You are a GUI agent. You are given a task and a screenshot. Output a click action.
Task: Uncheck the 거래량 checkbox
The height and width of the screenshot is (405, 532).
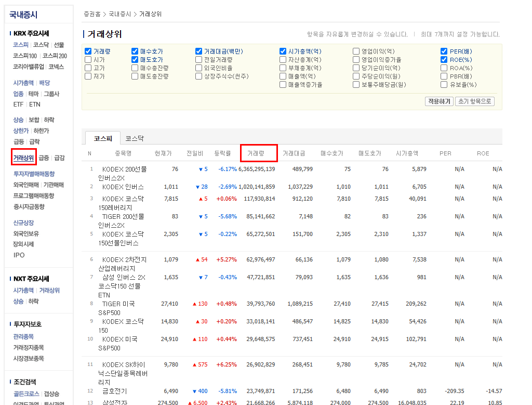(x=88, y=51)
